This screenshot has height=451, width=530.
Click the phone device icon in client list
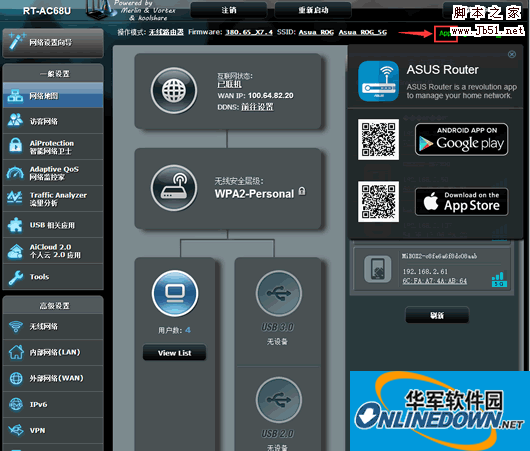point(378,269)
